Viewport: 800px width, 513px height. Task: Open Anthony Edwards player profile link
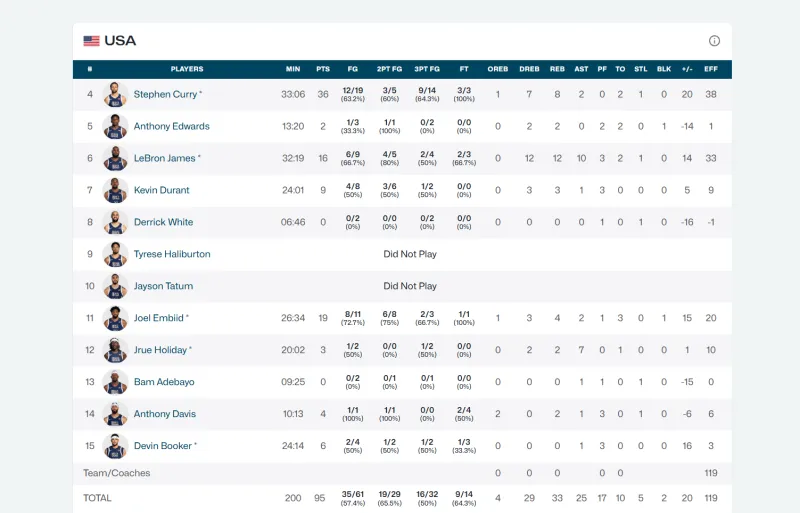tap(171, 126)
